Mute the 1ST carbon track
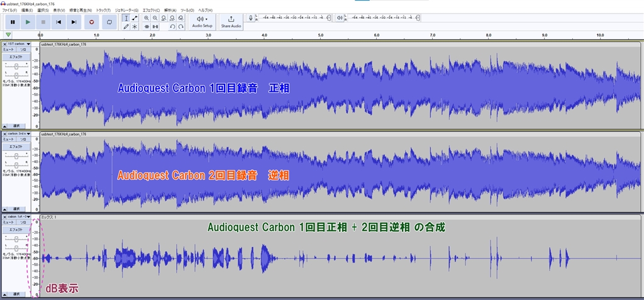Screen dimensions: 644x300 coord(9,49)
